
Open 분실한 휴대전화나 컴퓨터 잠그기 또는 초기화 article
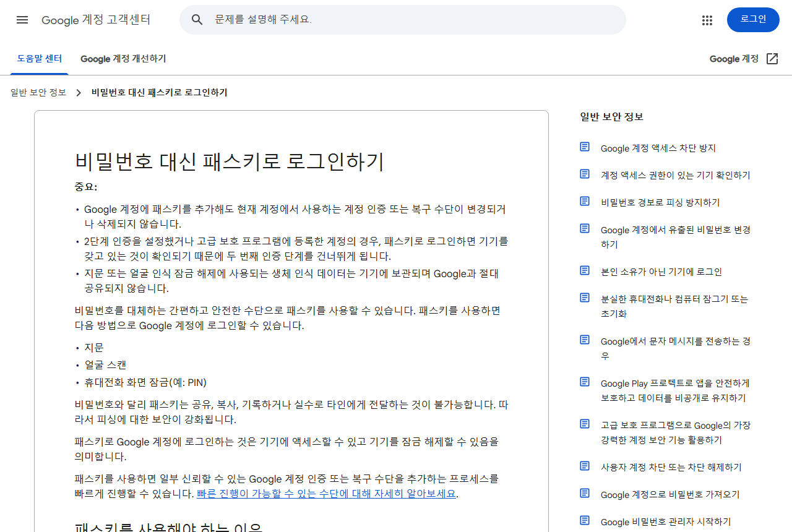[x=674, y=307]
